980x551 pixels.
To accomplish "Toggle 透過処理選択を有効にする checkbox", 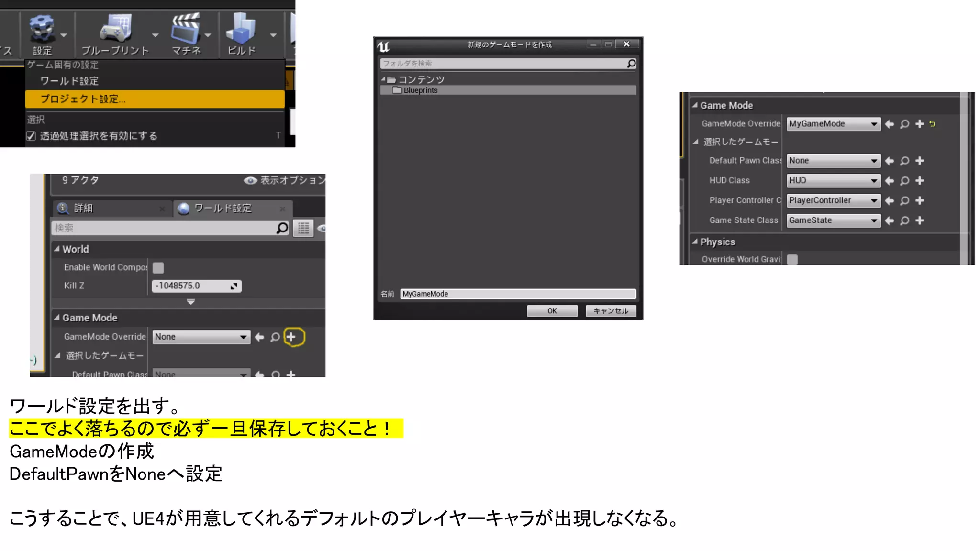I will click(x=31, y=136).
